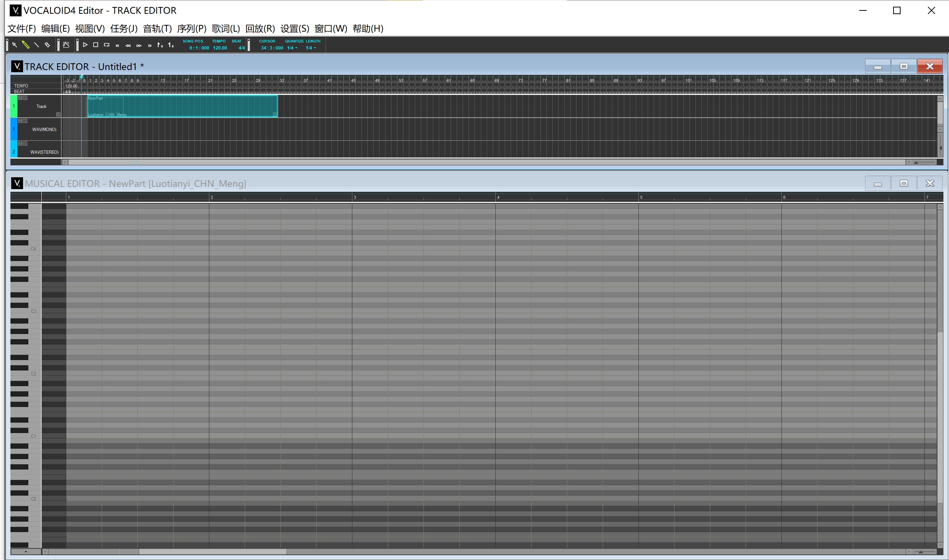Image resolution: width=949 pixels, height=560 pixels.
Task: Open the 视图(V) menu
Action: (90, 29)
